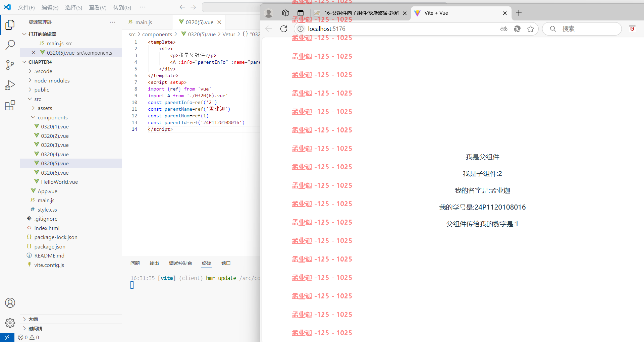Click the translate page icon in address bar

pos(504,29)
